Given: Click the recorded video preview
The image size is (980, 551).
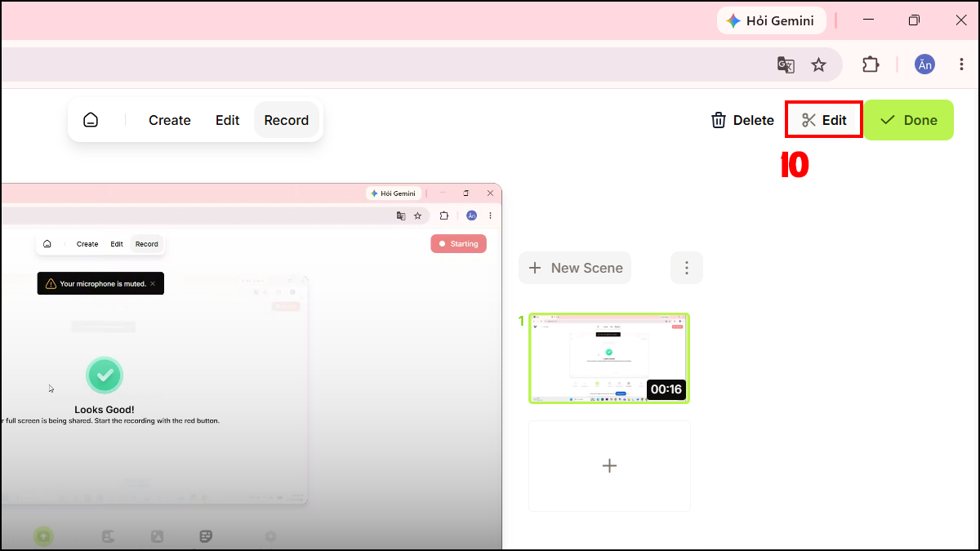Looking at the screenshot, I should pos(251,366).
